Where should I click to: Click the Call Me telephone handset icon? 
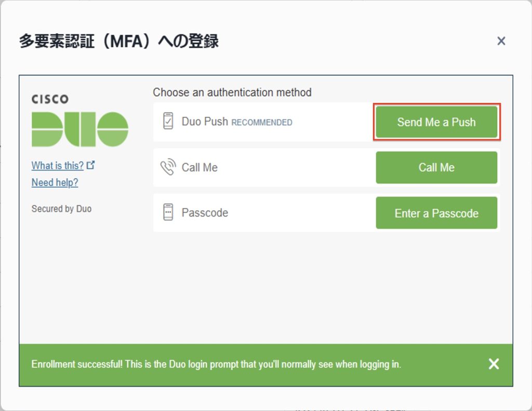point(168,167)
